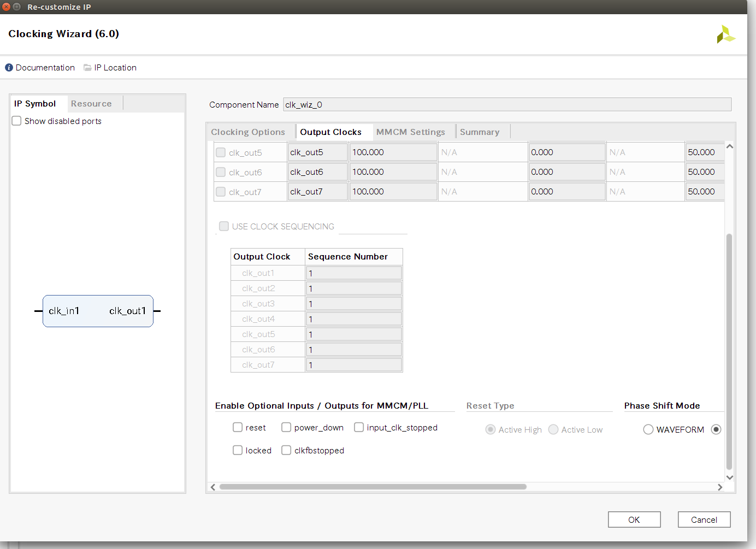Click the clk_out6 port name field
The image size is (756, 549).
318,172
